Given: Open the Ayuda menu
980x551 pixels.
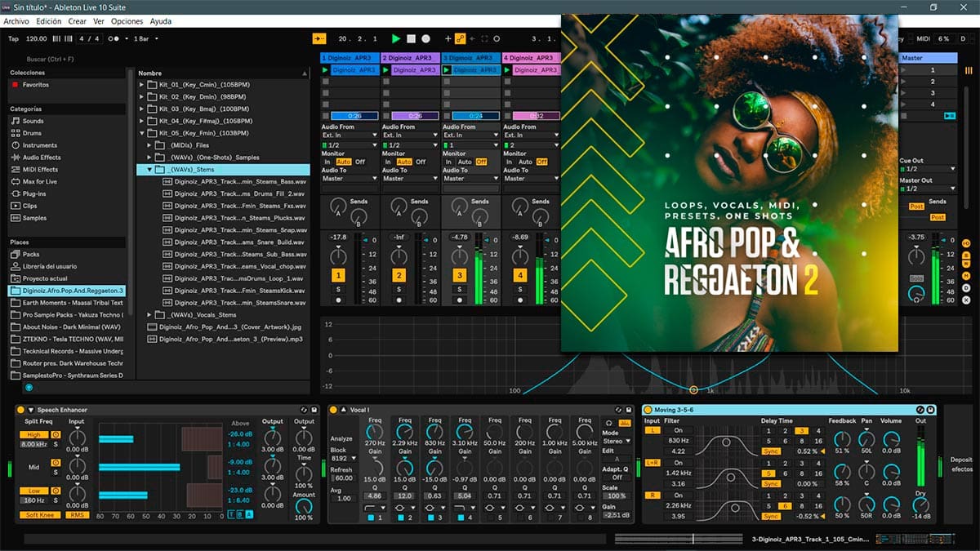Looking at the screenshot, I should coord(160,21).
